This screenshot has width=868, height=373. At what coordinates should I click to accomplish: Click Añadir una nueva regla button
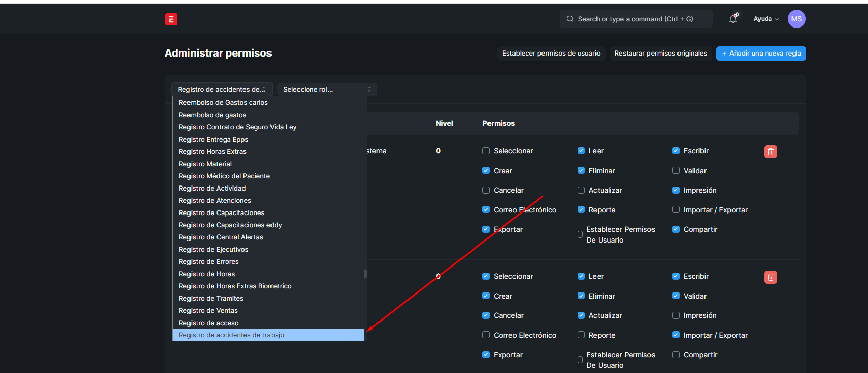click(761, 54)
